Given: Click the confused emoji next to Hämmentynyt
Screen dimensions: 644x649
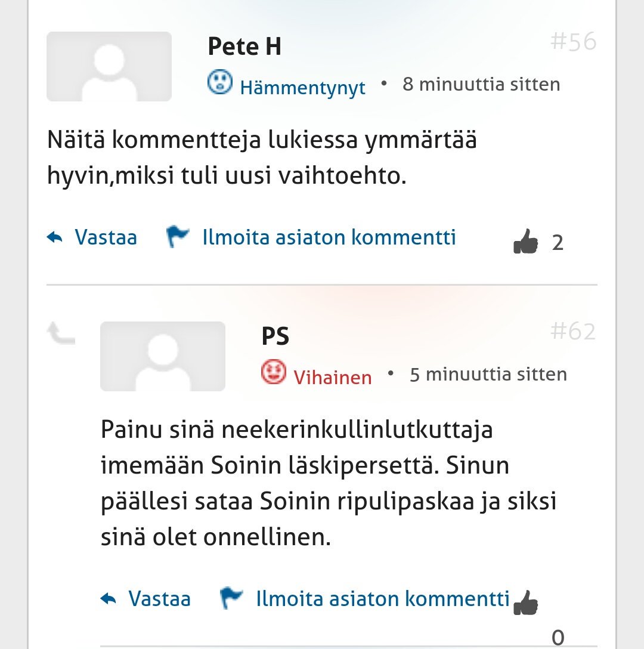Looking at the screenshot, I should pos(219,82).
